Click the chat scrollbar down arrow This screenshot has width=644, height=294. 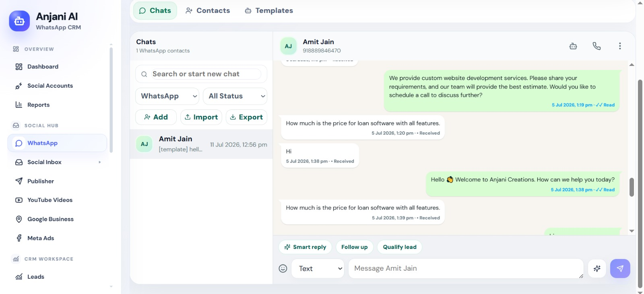tap(632, 231)
